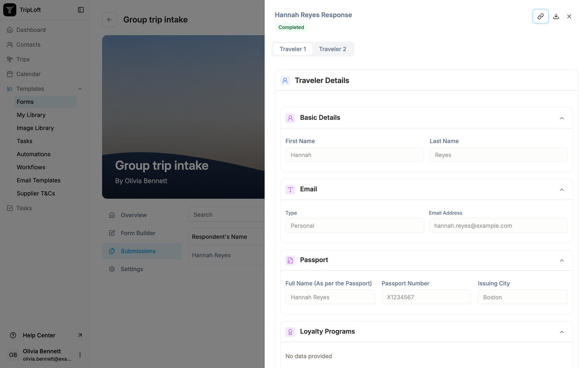Collapse the Passport section

tap(562, 260)
